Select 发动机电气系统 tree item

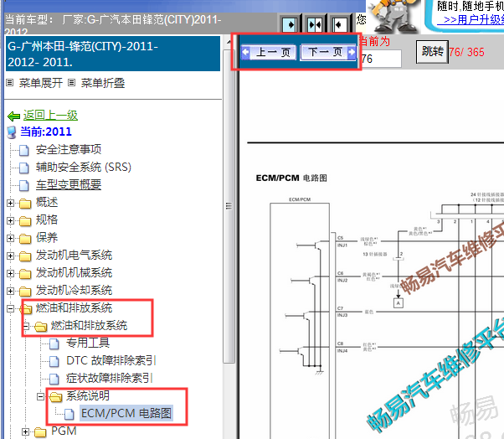point(74,255)
